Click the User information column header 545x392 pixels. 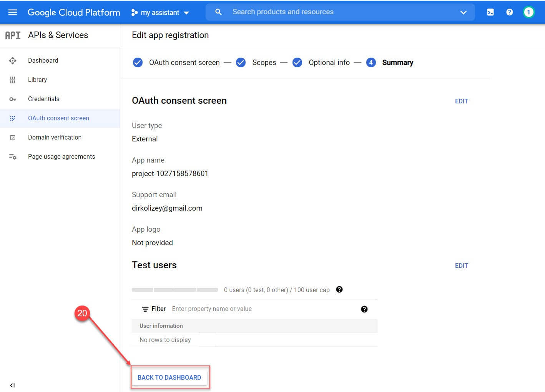coord(161,326)
